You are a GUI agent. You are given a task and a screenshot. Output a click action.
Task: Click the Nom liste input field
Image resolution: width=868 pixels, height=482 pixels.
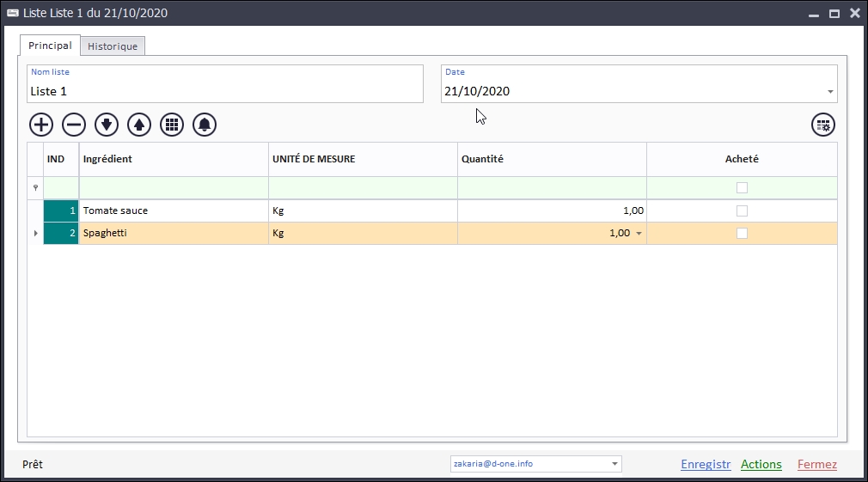pyautogui.click(x=225, y=91)
